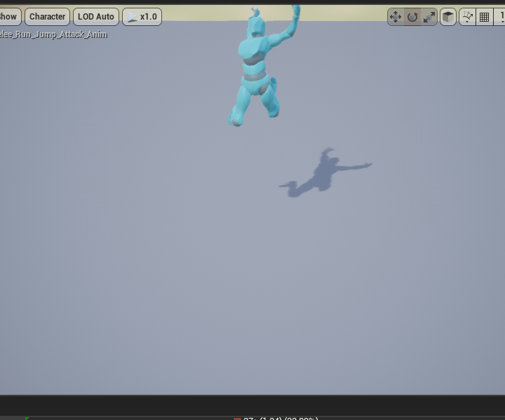505x420 pixels.
Task: Toggle grid snapping with the grid icon
Action: tap(484, 17)
